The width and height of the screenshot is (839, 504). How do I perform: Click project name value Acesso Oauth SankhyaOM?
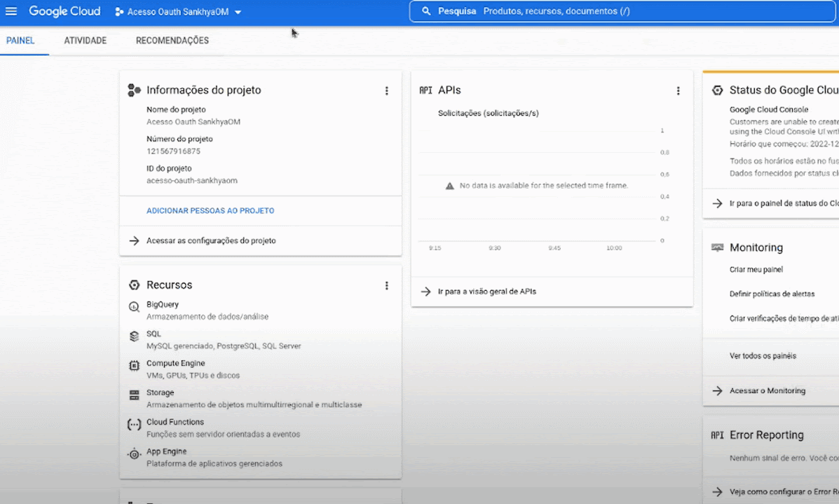(x=193, y=122)
